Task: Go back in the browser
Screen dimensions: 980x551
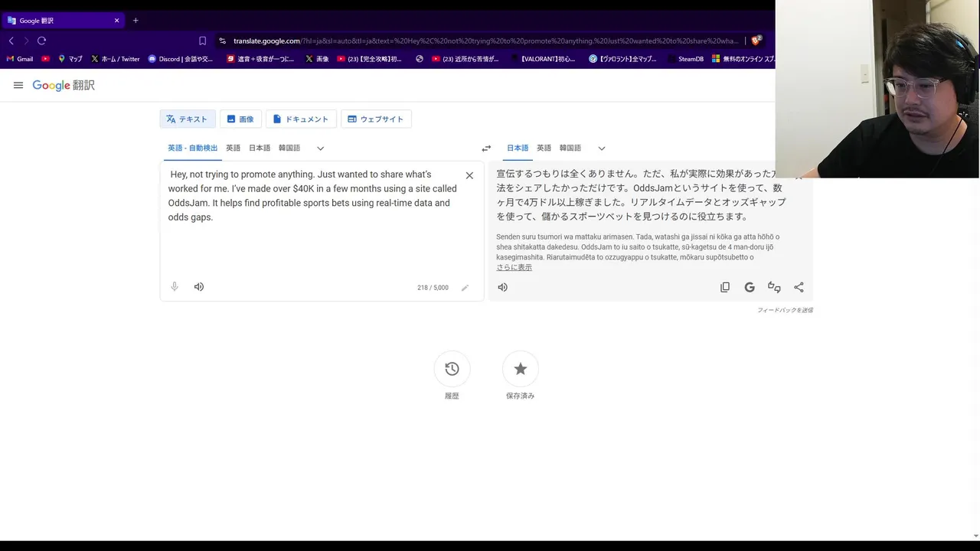Action: tap(11, 41)
